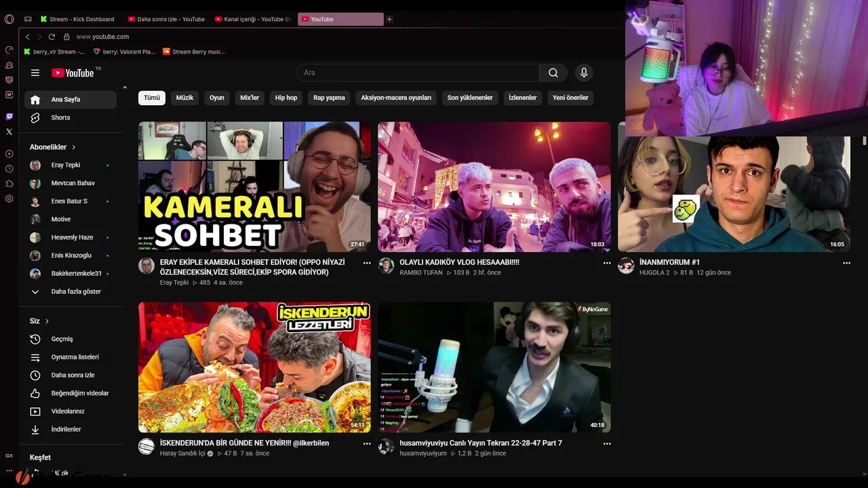Open options menu for ERAY EKİPLE video
This screenshot has width=868, height=488.
(x=367, y=262)
